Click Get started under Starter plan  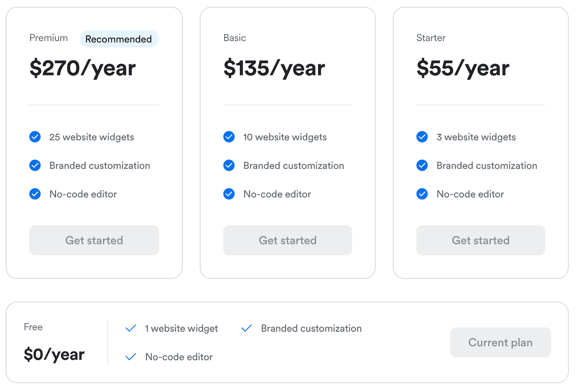[x=481, y=240]
